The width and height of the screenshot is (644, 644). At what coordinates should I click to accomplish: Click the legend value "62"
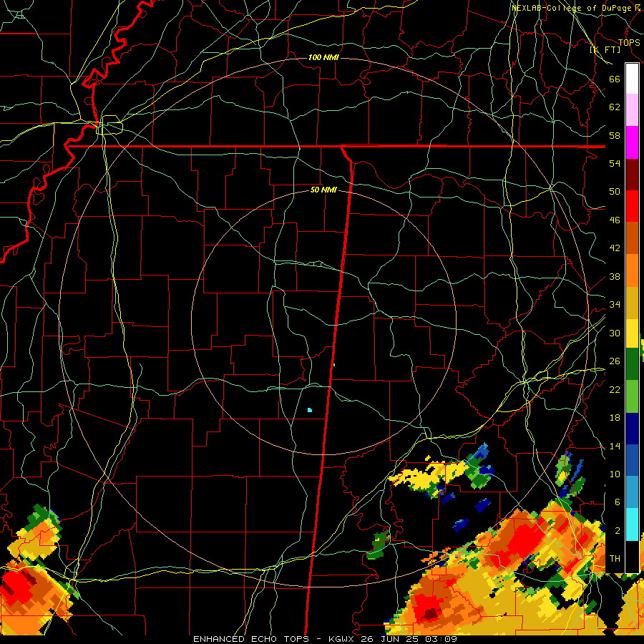tap(615, 107)
